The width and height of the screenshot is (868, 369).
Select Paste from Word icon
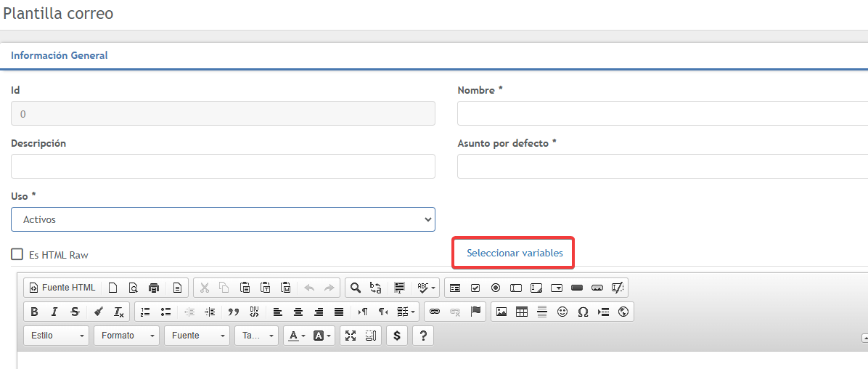(x=286, y=288)
